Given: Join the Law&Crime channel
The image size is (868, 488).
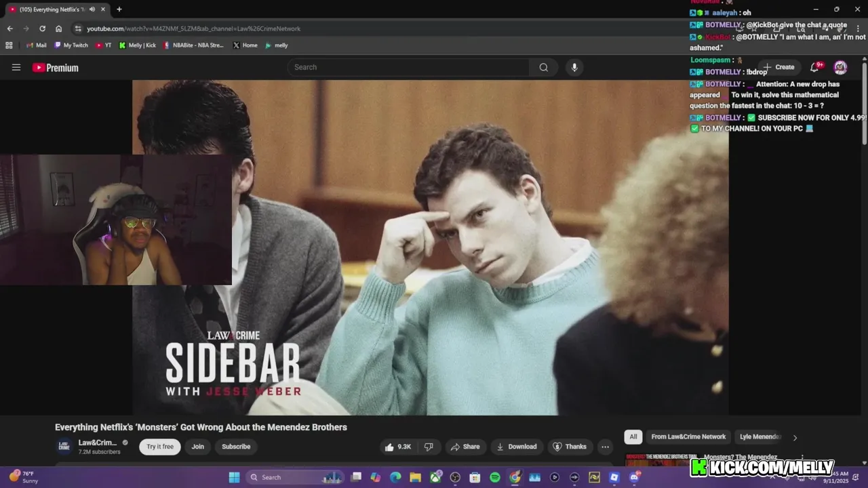Looking at the screenshot, I should pyautogui.click(x=197, y=447).
